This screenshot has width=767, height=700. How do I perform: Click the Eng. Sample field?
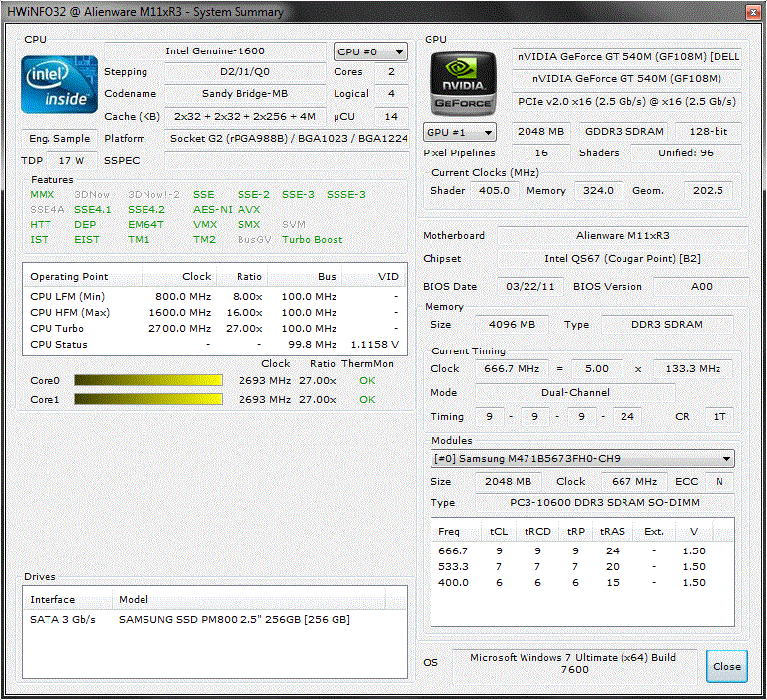click(x=59, y=139)
